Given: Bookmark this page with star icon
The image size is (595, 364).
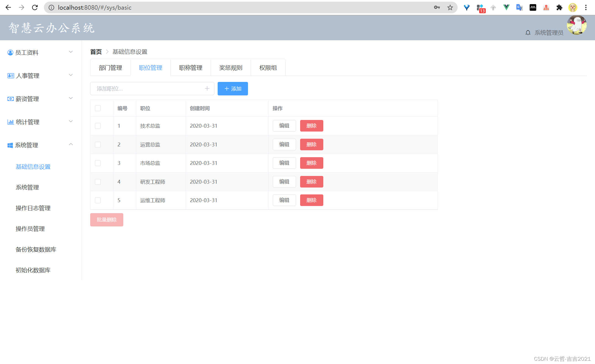Looking at the screenshot, I should (450, 7).
